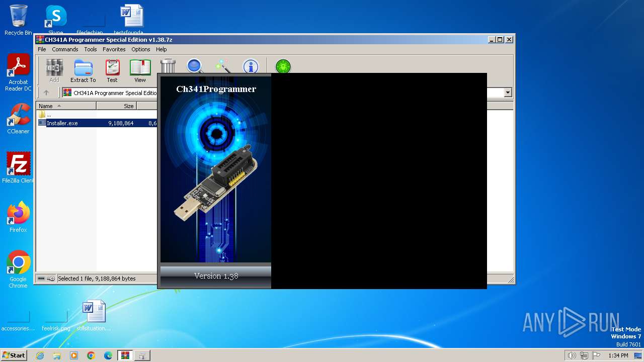Open the Options menu
The image size is (644, 362).
pyautogui.click(x=141, y=49)
